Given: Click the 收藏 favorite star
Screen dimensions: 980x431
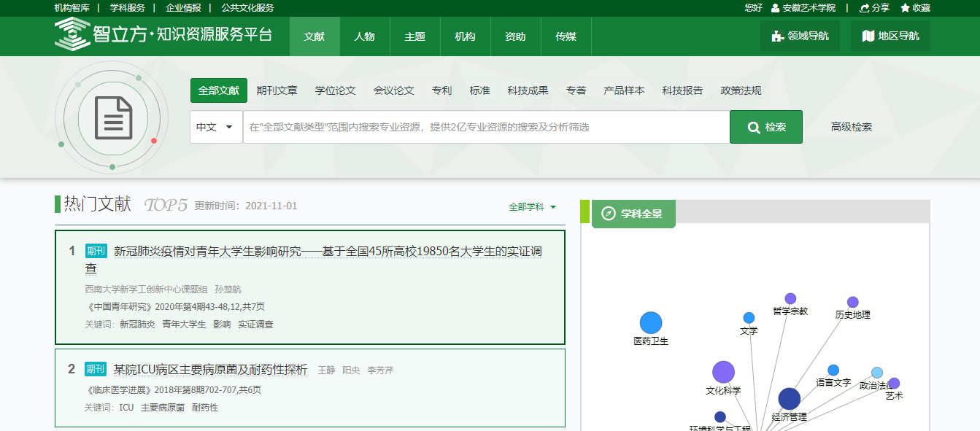Looking at the screenshot, I should tap(905, 8).
